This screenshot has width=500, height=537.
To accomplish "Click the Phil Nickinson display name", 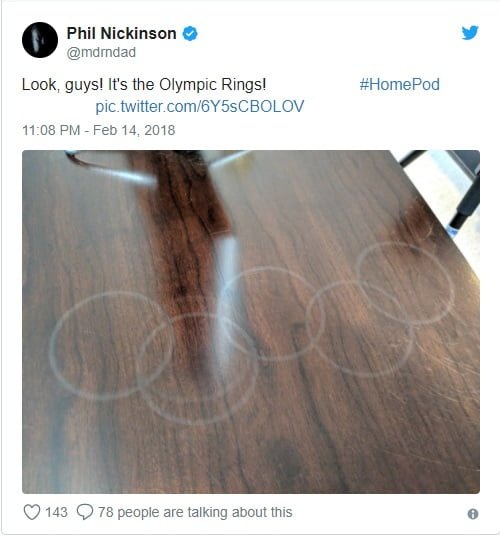I will [x=122, y=34].
